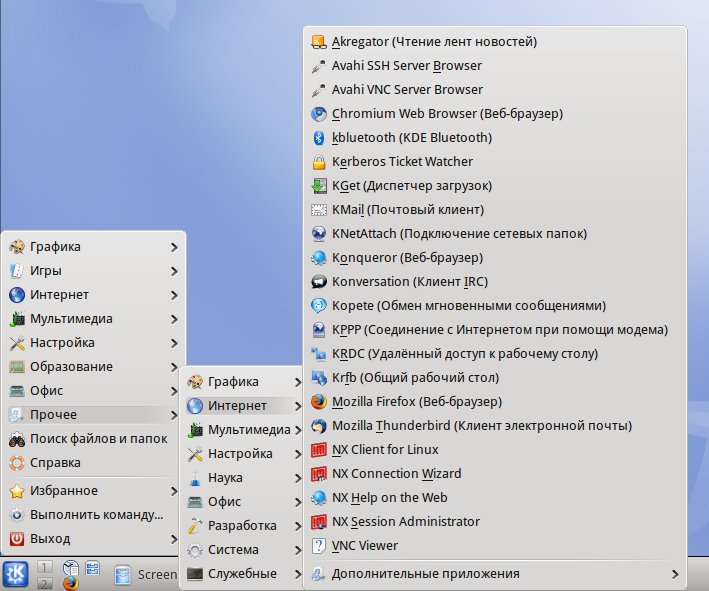Switch to virtual desktop 2 in pager
The height and width of the screenshot is (591, 709).
click(44, 583)
